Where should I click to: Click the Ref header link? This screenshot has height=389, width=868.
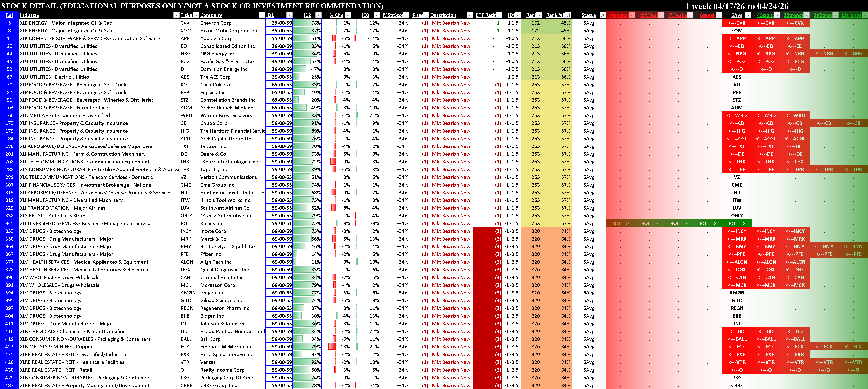(x=9, y=15)
